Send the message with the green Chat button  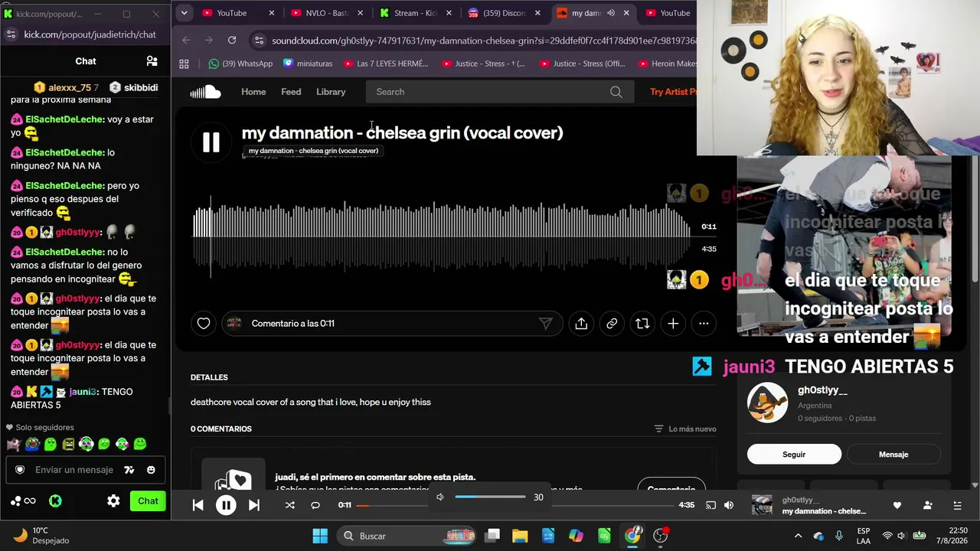[148, 501]
